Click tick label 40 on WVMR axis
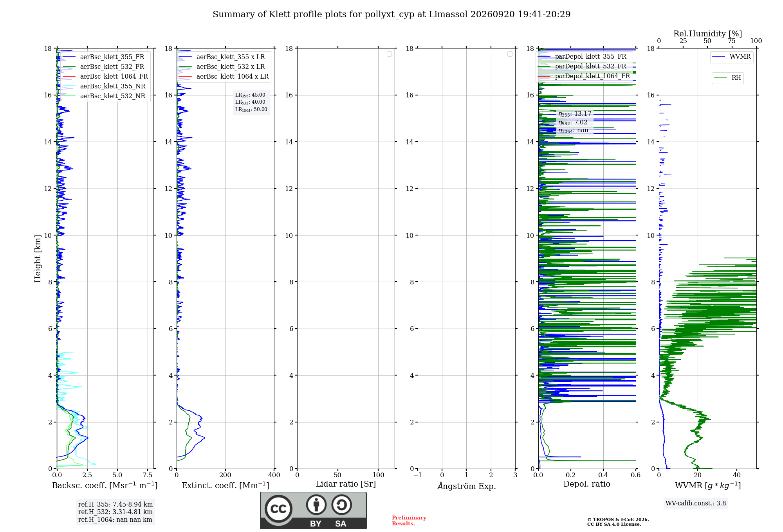 [x=737, y=475]
